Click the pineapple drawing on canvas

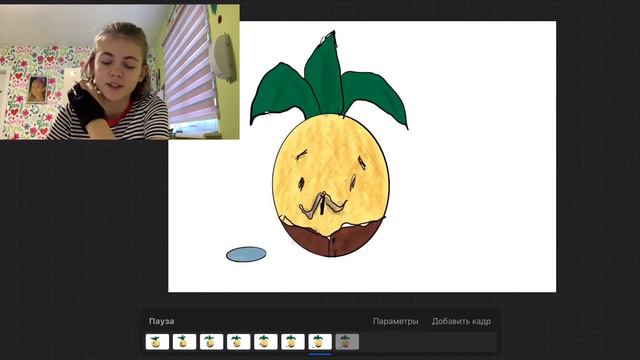(x=329, y=144)
